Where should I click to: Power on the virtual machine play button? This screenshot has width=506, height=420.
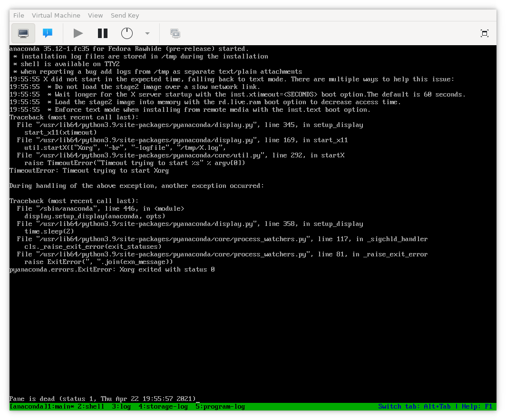tap(78, 33)
